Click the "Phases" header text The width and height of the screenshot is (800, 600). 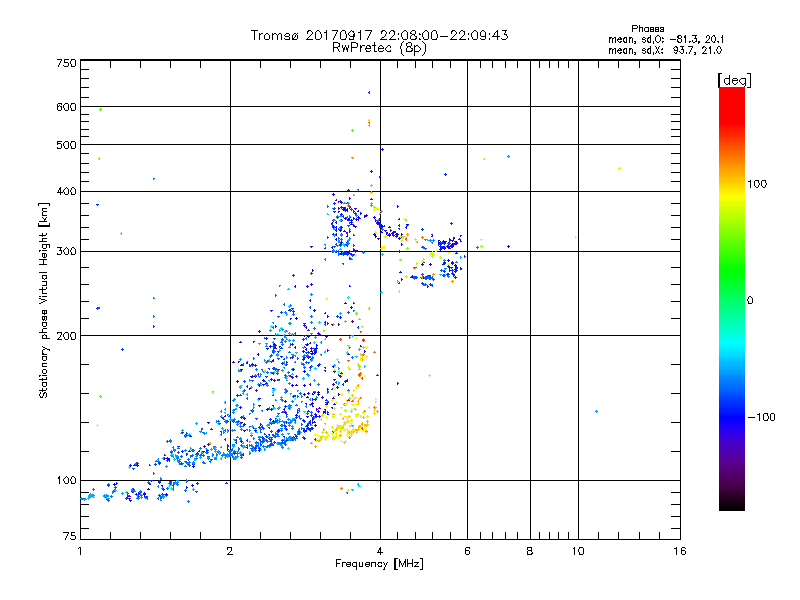point(647,29)
